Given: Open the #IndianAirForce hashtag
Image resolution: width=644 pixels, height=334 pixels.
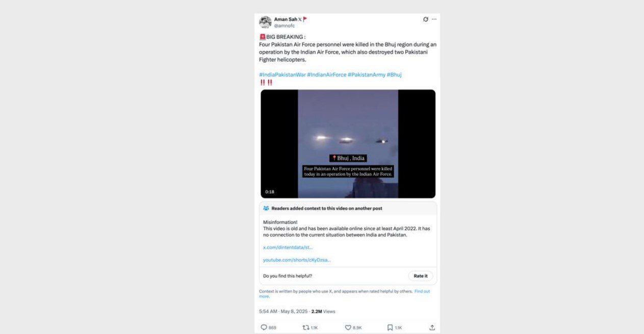Looking at the screenshot, I should click(327, 74).
